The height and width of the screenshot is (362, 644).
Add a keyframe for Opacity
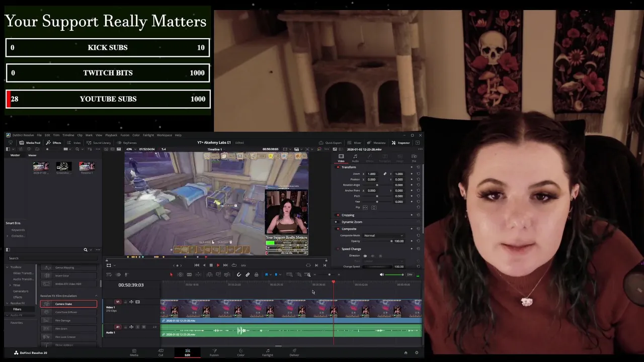[x=412, y=241]
